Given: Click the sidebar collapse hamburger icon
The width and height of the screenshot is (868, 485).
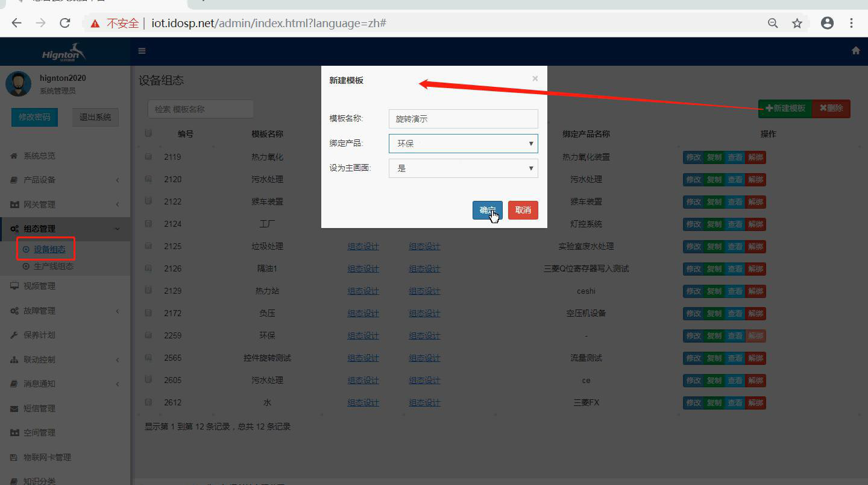Looking at the screenshot, I should pyautogui.click(x=142, y=51).
